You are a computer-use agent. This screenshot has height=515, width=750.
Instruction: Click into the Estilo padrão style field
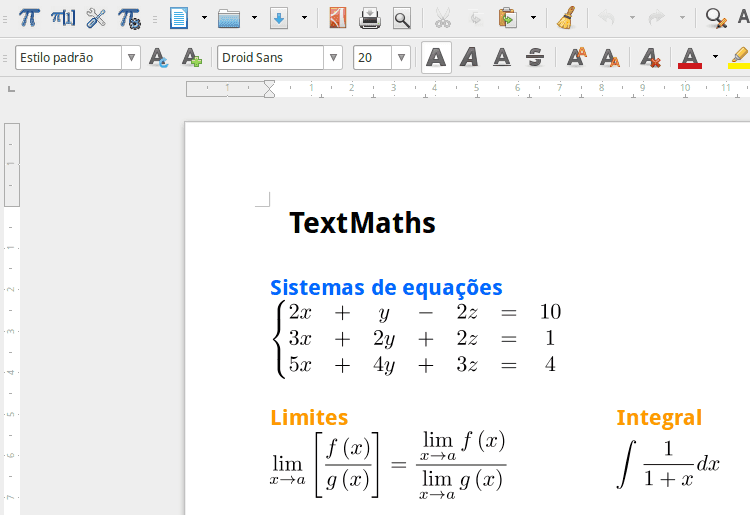point(68,58)
